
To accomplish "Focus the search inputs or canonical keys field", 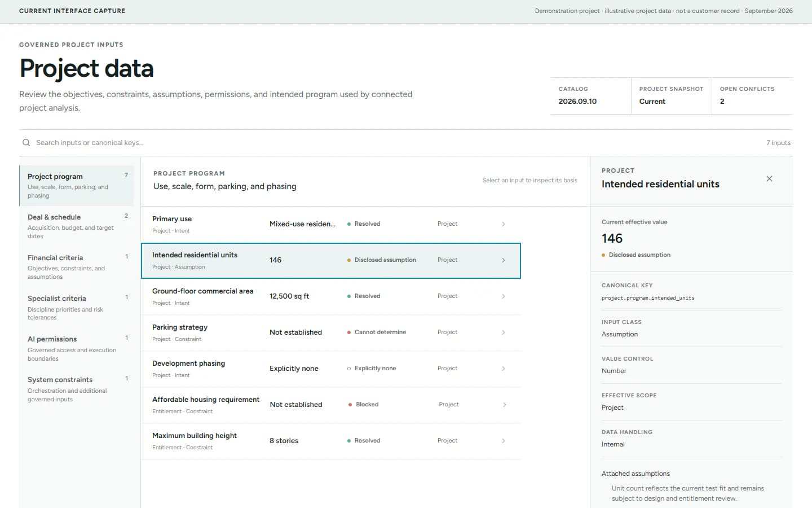I will (x=389, y=143).
